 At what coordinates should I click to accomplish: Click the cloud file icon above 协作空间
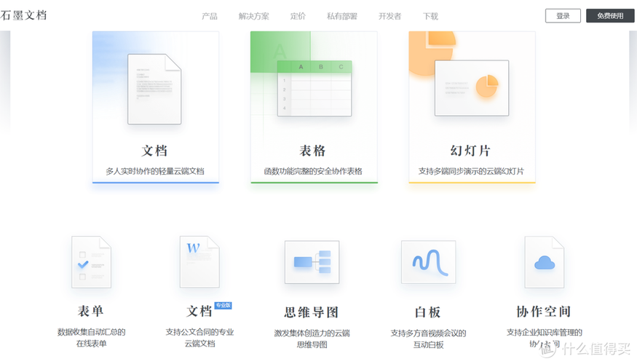click(x=545, y=262)
